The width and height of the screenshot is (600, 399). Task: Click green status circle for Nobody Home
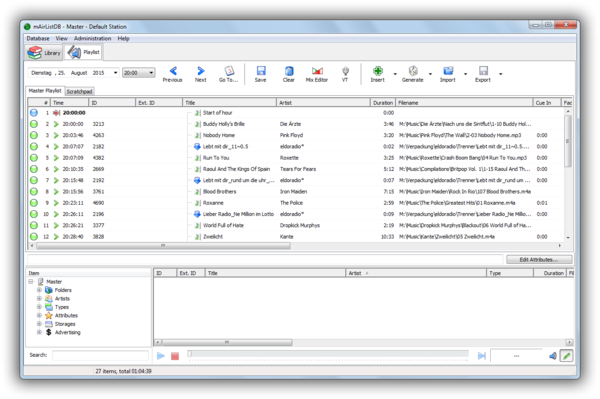[x=34, y=135]
